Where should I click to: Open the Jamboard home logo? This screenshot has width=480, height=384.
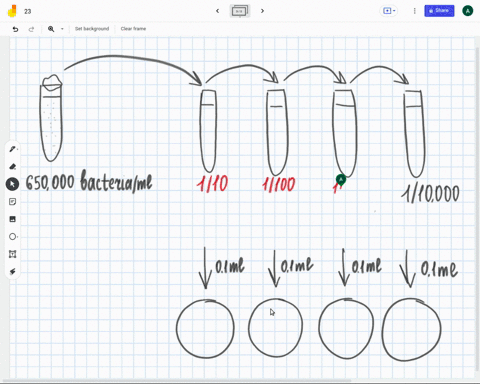coord(12,11)
